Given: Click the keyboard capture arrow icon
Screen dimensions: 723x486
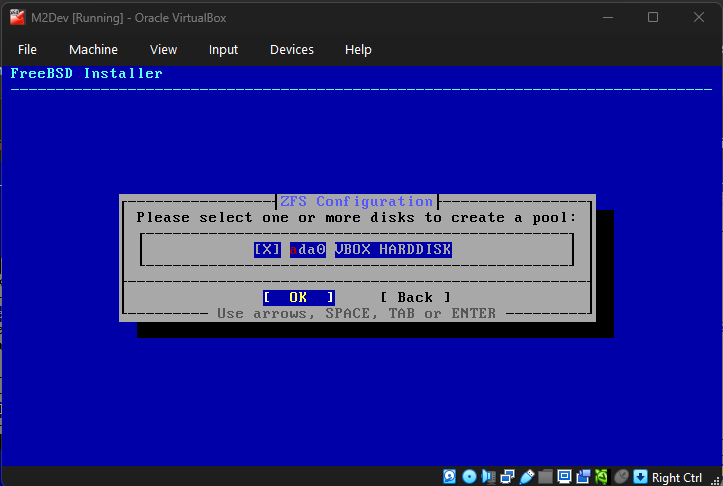Looking at the screenshot, I should (x=641, y=476).
